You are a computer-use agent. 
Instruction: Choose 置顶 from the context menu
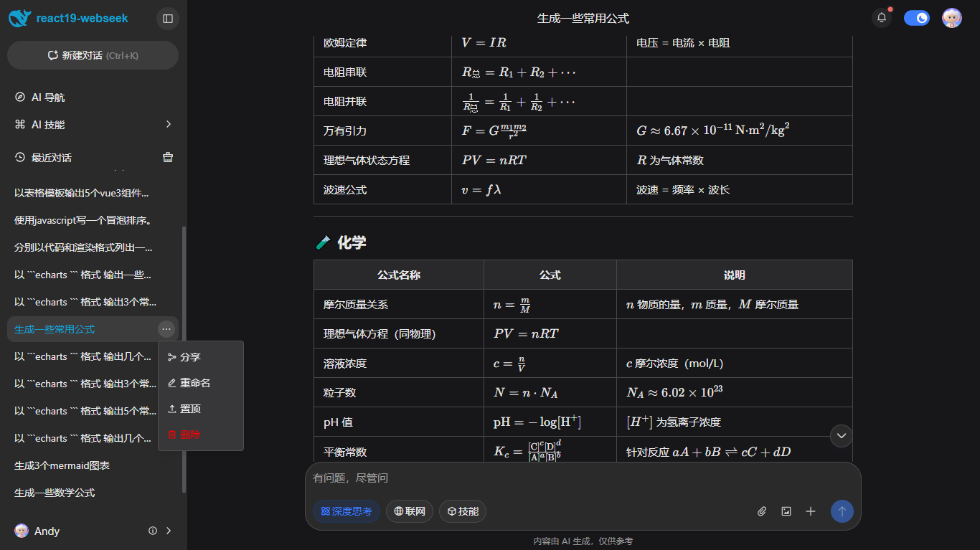click(201, 409)
